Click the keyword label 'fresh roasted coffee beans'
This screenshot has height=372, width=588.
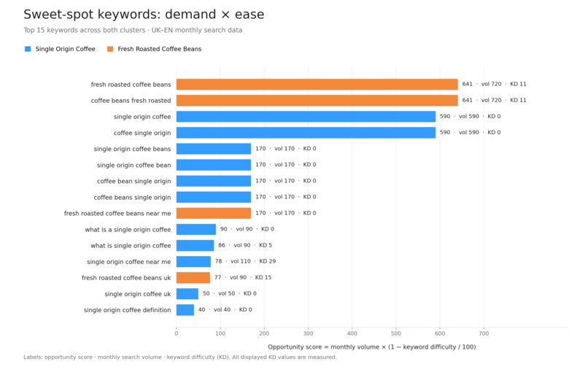131,85
